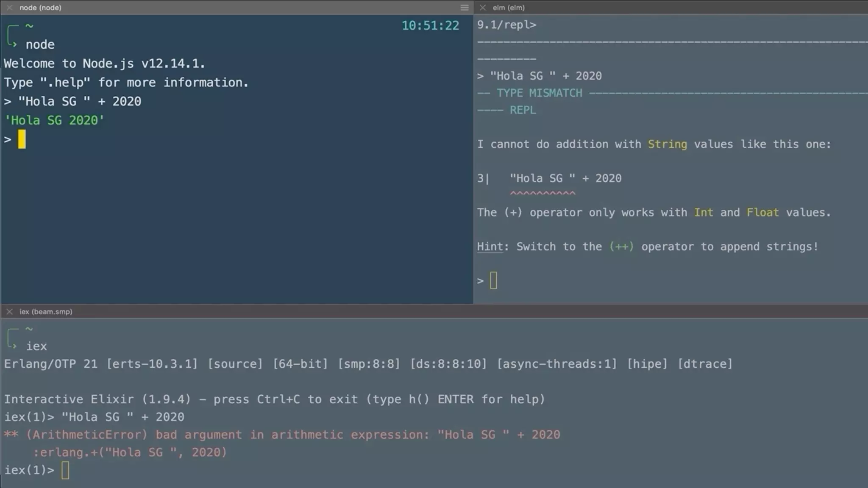Activate the iex (beam.smp) title bar
868x488 pixels.
(46, 311)
